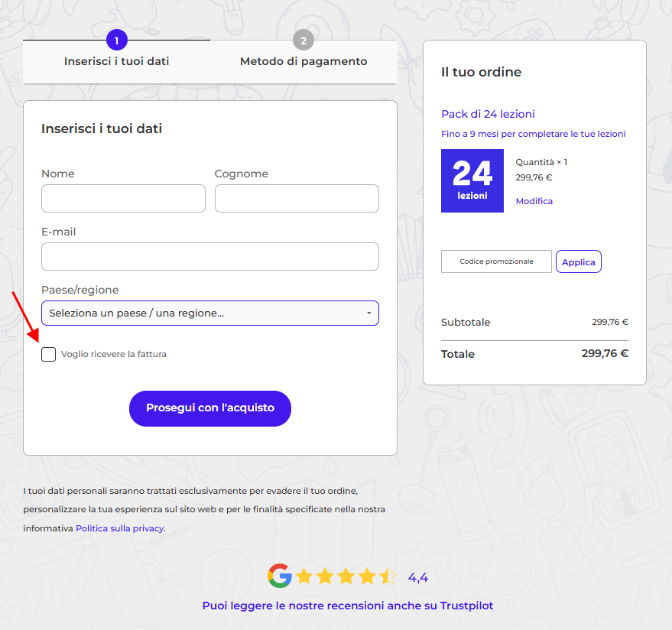672x630 pixels.
Task: Switch to Metodo di pagamento tab
Action: point(304,61)
